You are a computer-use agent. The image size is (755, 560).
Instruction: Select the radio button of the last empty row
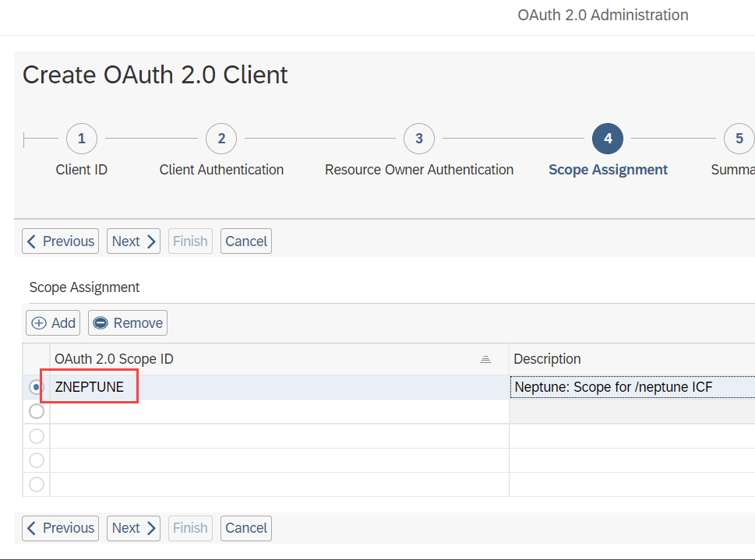point(36,484)
